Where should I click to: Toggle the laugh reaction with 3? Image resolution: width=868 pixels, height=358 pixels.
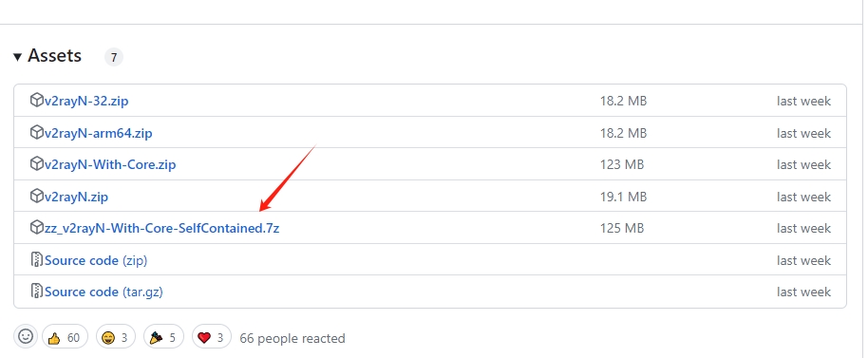115,337
